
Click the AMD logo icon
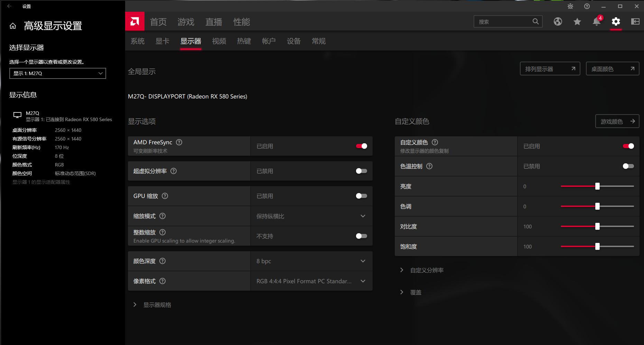click(135, 21)
